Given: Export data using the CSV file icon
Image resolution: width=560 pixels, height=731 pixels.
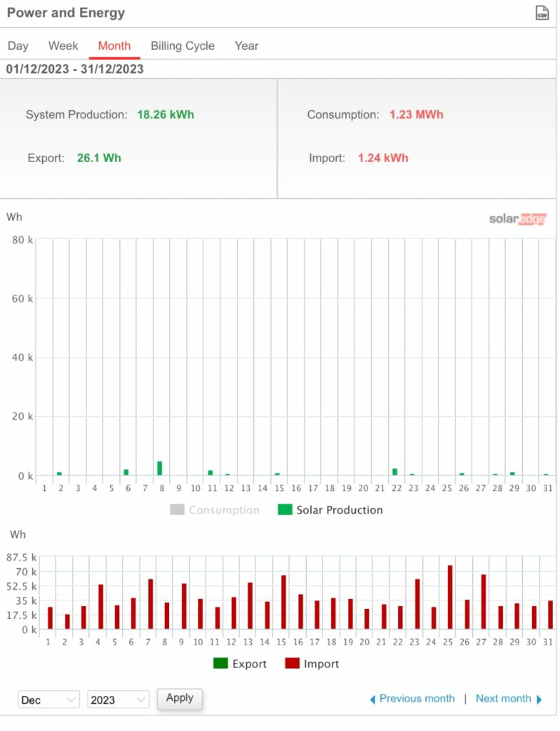Looking at the screenshot, I should (x=542, y=13).
